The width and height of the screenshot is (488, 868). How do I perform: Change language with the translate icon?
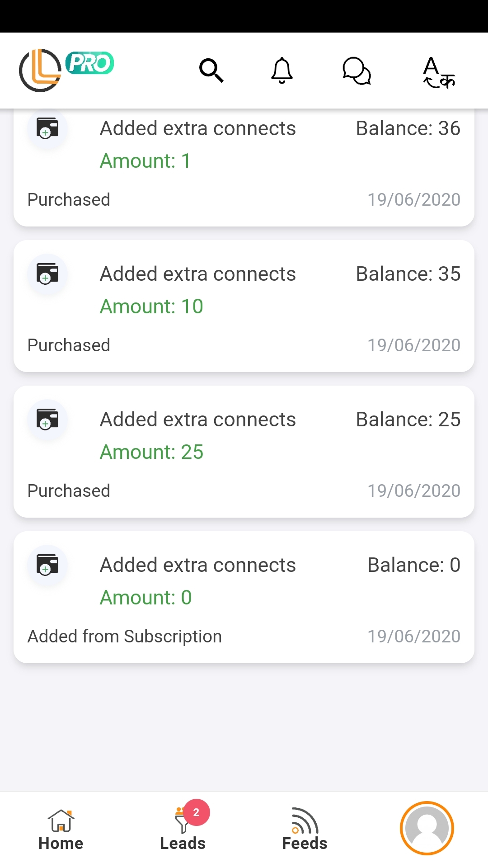click(438, 72)
